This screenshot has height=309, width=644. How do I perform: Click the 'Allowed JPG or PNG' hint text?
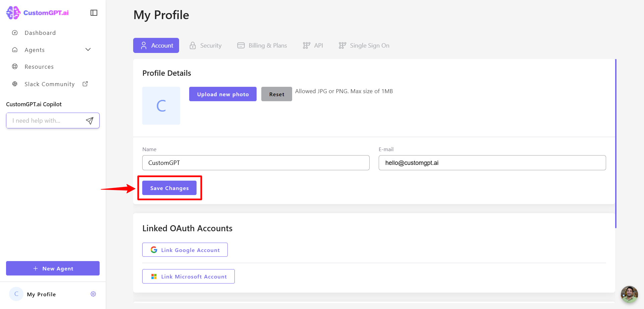pos(344,91)
